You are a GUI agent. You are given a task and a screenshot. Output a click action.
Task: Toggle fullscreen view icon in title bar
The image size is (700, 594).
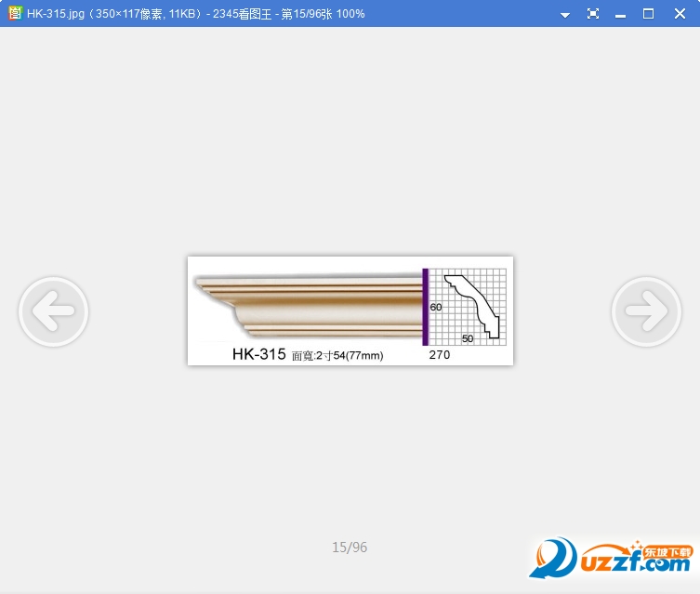(x=593, y=14)
